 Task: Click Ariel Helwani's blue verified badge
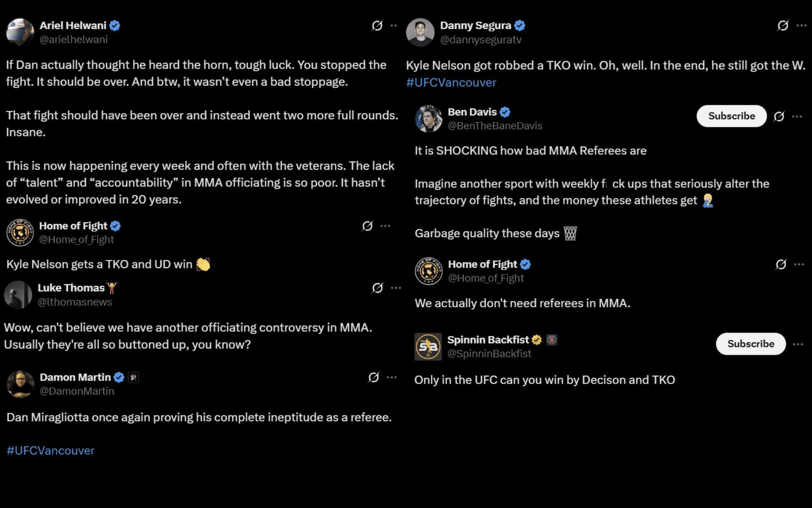pos(115,26)
